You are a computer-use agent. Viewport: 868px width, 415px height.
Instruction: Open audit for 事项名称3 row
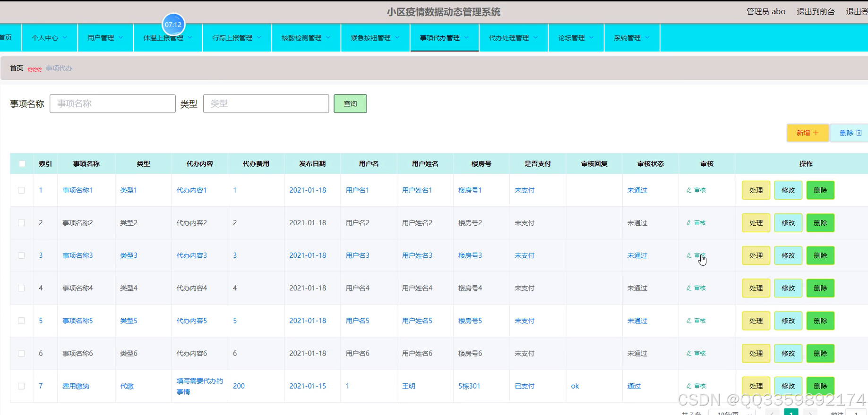pyautogui.click(x=696, y=255)
